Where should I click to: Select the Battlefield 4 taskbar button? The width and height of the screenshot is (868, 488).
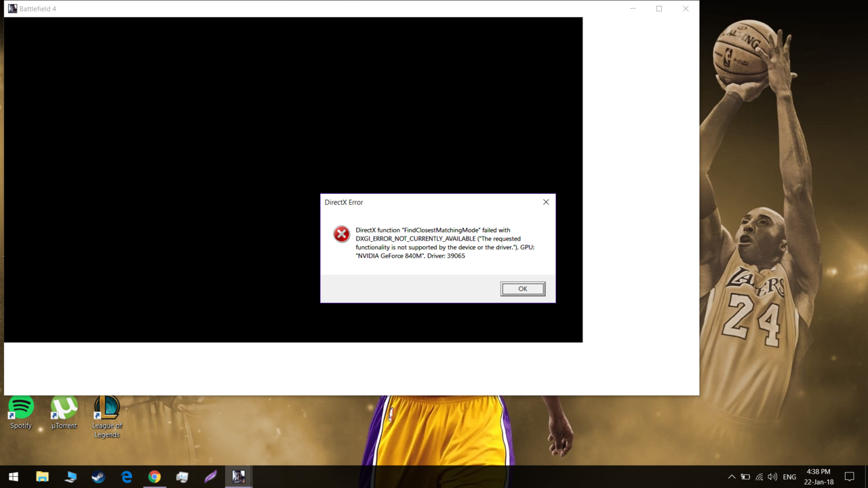239,476
